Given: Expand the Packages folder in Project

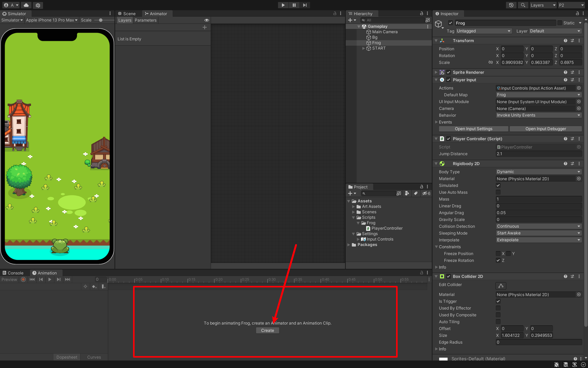Looking at the screenshot, I should (x=349, y=245).
